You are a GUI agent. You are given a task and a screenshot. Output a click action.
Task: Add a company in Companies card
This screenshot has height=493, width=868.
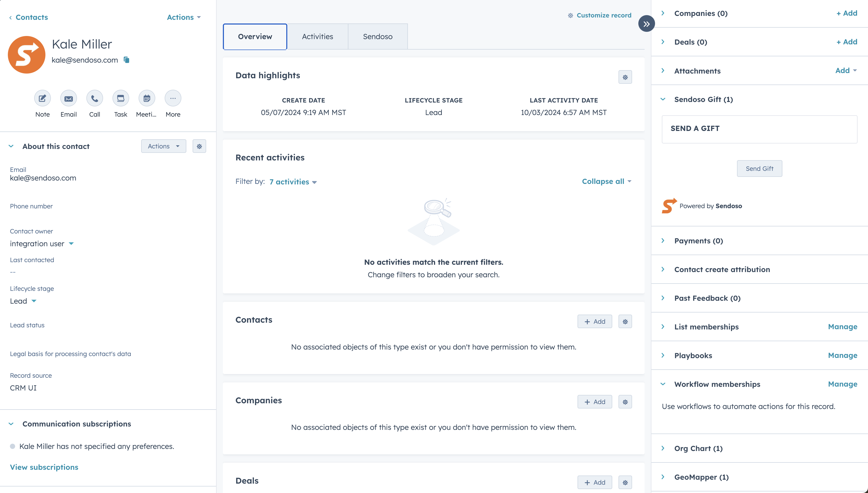pyautogui.click(x=595, y=402)
